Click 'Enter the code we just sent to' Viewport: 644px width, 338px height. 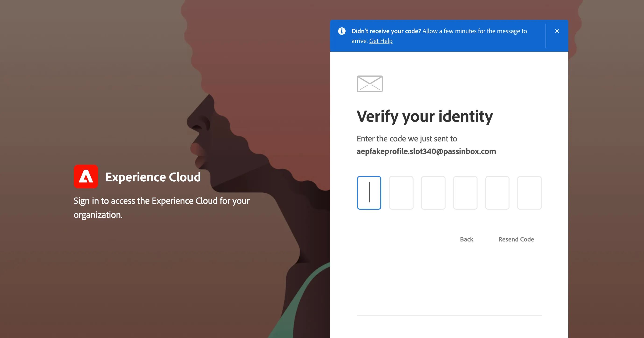coord(407,139)
